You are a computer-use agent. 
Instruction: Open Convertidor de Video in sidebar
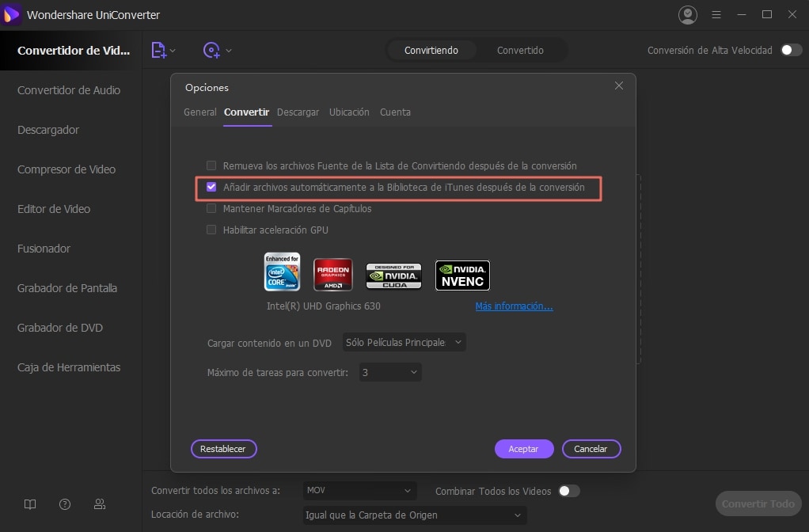tap(71, 51)
